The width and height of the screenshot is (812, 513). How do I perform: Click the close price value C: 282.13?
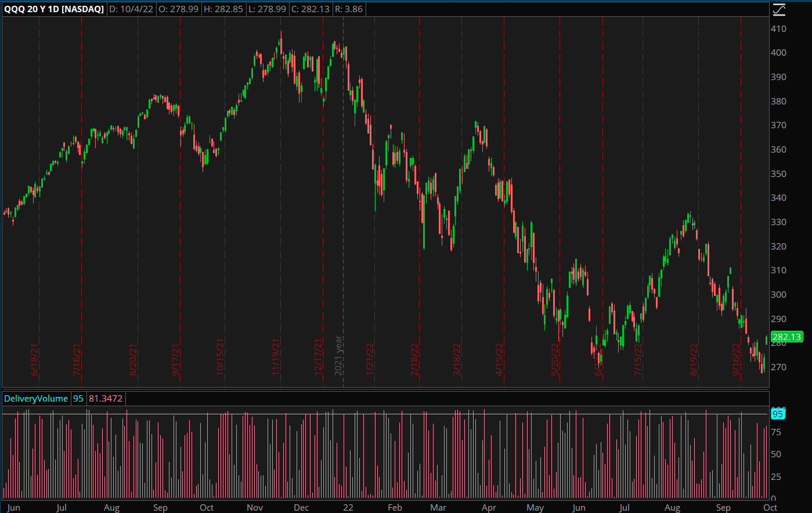click(x=311, y=9)
